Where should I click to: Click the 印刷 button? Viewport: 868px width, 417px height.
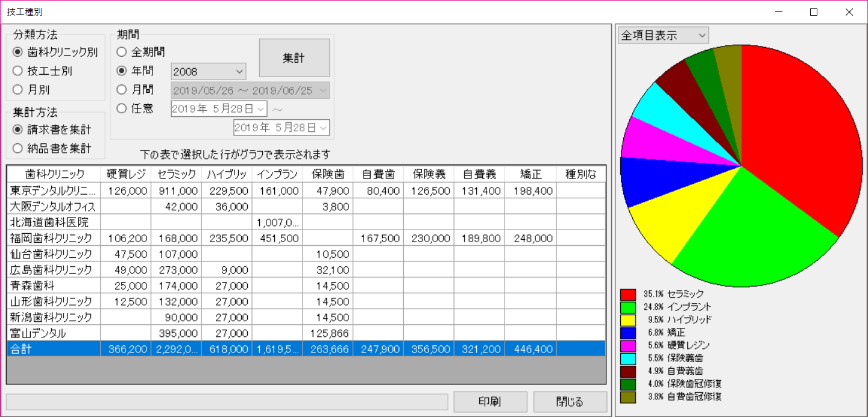click(490, 402)
